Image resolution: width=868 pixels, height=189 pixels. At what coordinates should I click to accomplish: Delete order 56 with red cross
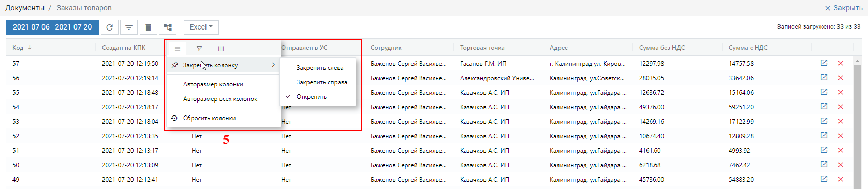tap(841, 78)
